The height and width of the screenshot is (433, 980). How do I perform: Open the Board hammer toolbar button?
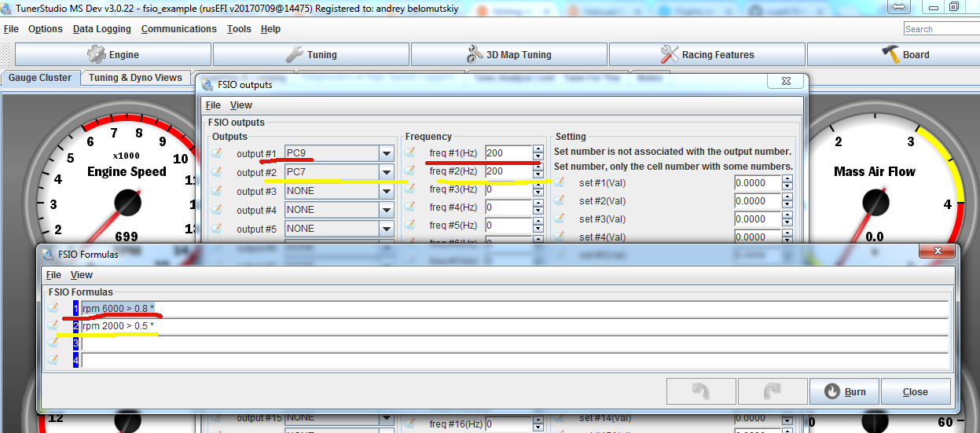[x=890, y=54]
